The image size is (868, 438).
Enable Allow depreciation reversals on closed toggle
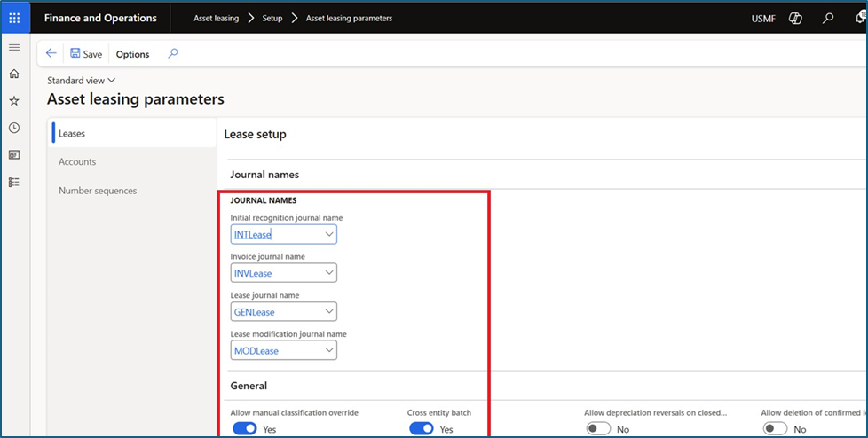pos(597,429)
